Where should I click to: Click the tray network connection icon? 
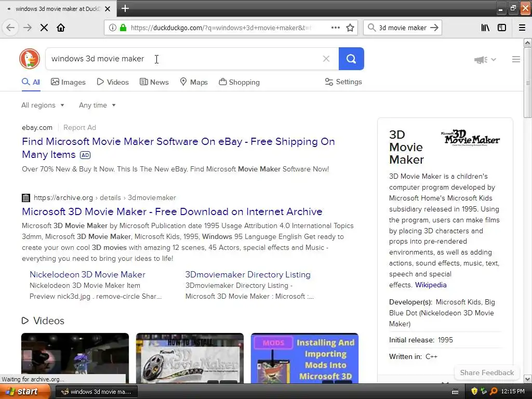click(x=484, y=392)
